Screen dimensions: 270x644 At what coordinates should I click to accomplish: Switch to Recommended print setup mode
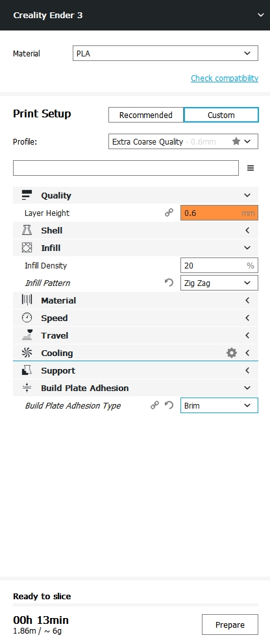pos(146,115)
